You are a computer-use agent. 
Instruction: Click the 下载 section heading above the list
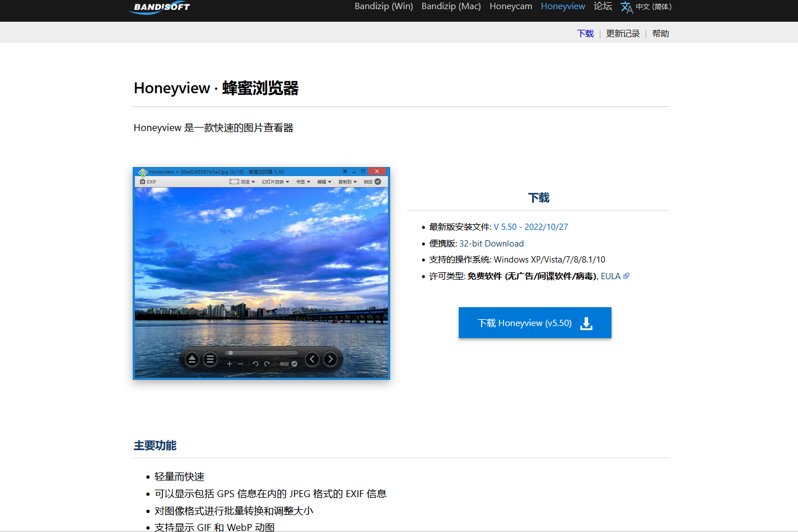coord(538,198)
